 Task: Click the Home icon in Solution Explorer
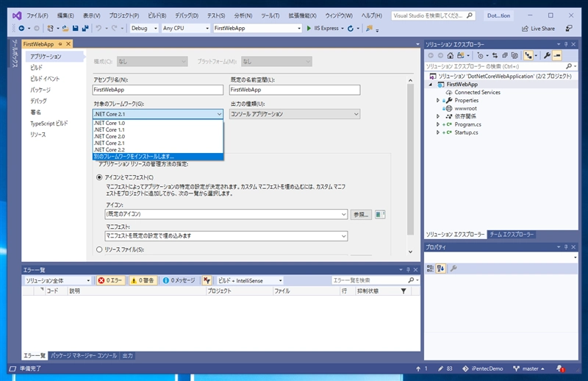point(450,56)
